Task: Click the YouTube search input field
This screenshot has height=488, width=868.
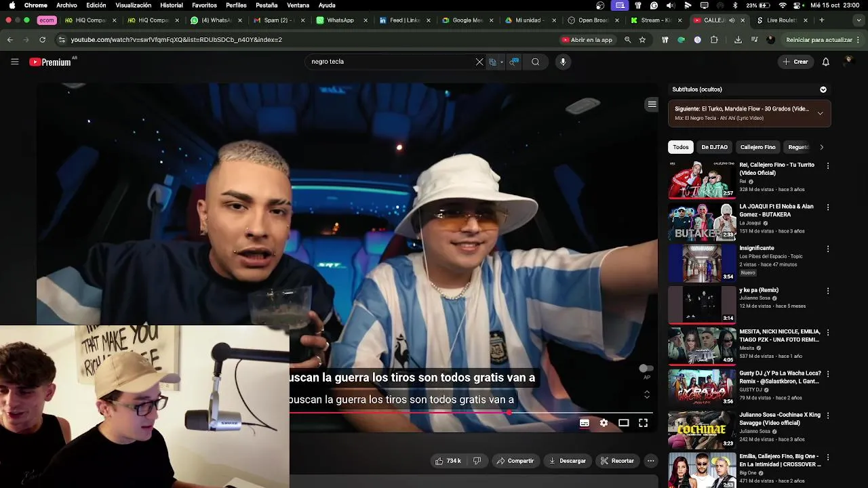Action: [390, 62]
